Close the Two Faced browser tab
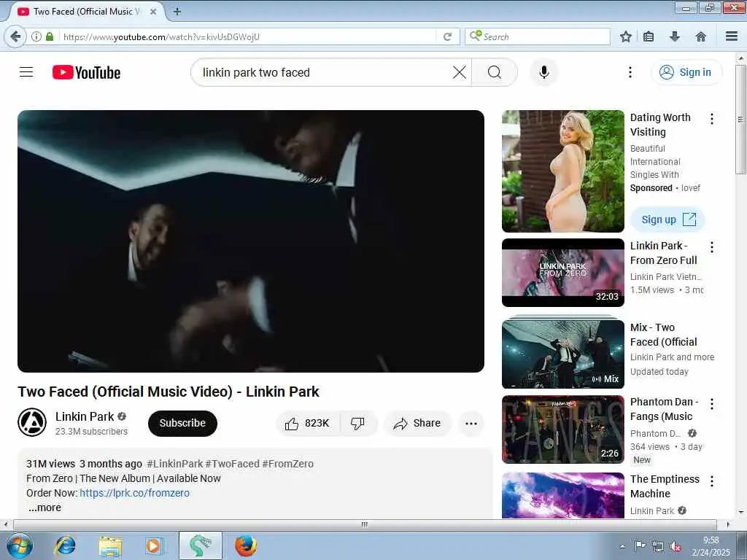The height and width of the screenshot is (560, 747). pos(153,12)
